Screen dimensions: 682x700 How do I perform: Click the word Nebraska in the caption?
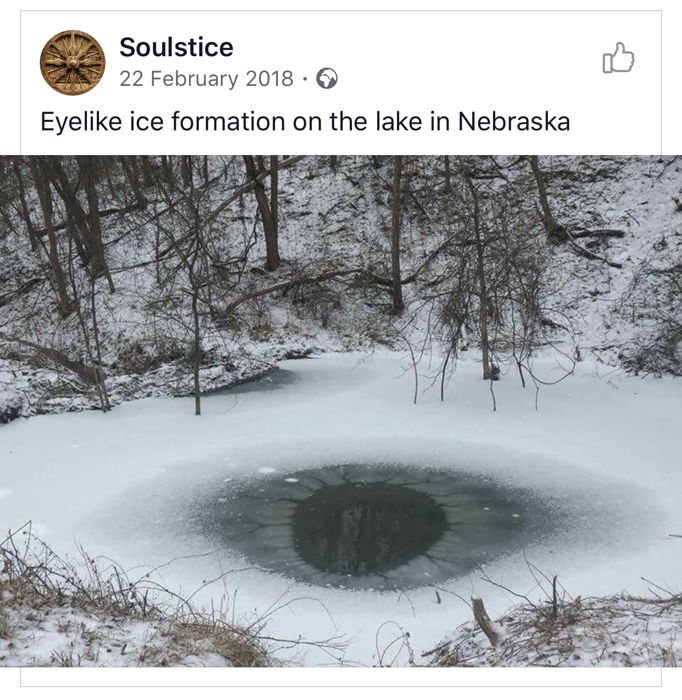pyautogui.click(x=514, y=121)
